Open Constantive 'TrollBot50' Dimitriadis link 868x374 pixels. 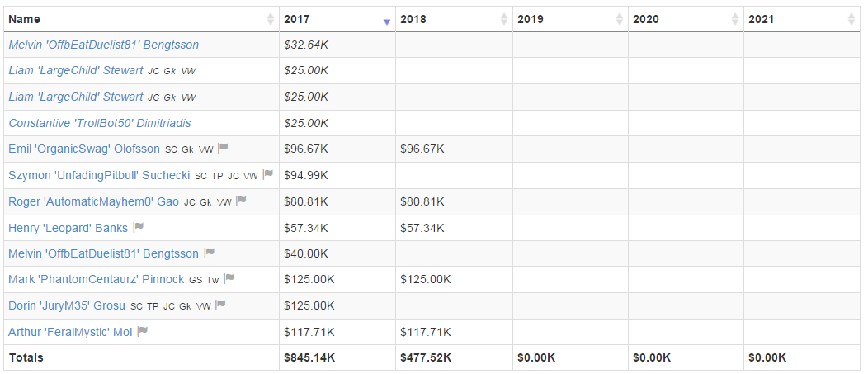100,123
